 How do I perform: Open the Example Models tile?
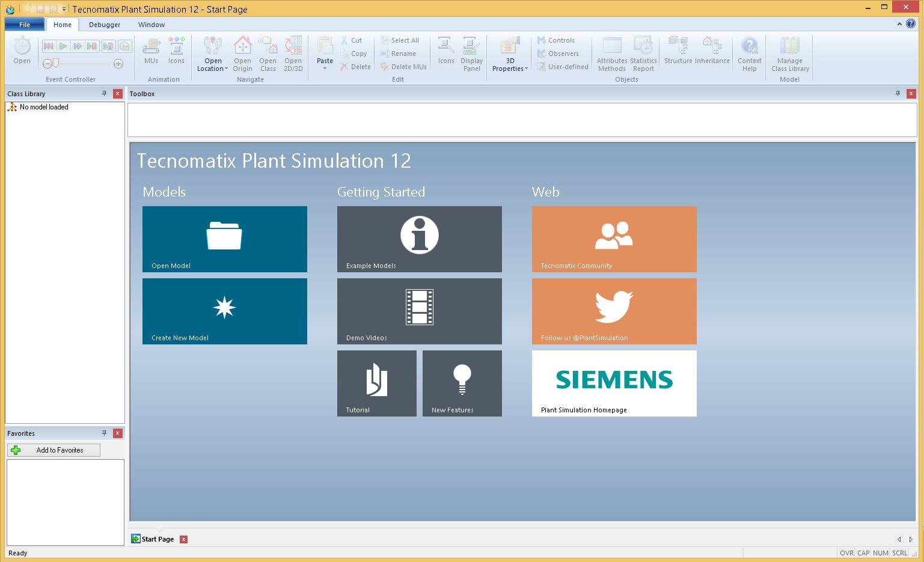(420, 239)
